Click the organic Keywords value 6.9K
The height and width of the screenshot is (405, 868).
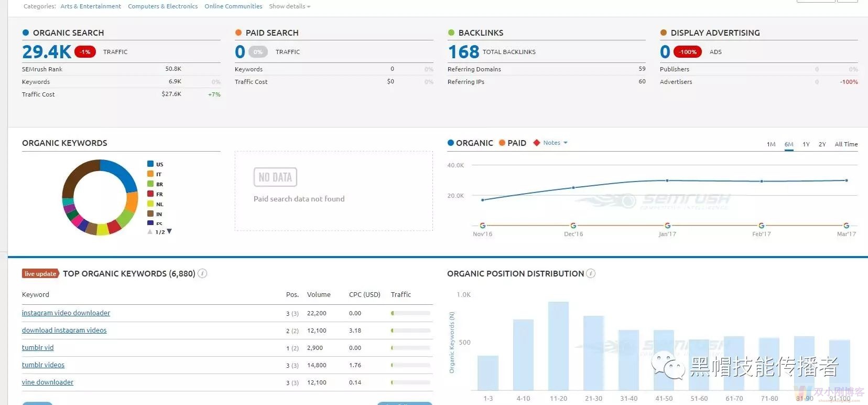click(x=175, y=81)
